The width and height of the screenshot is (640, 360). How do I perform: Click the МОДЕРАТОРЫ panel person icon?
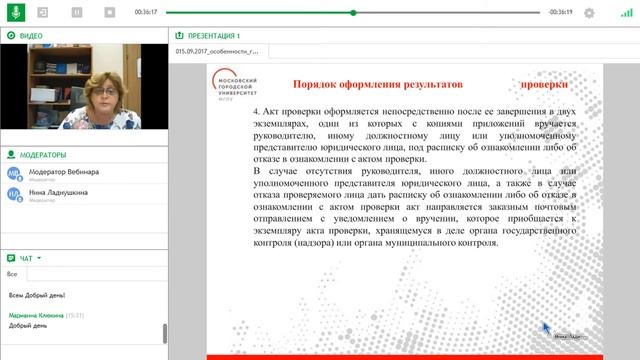coord(11,155)
